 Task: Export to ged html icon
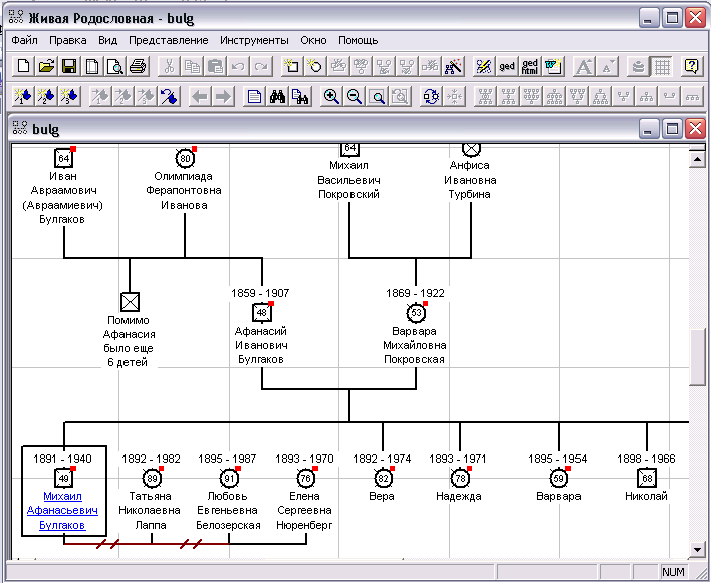530,67
